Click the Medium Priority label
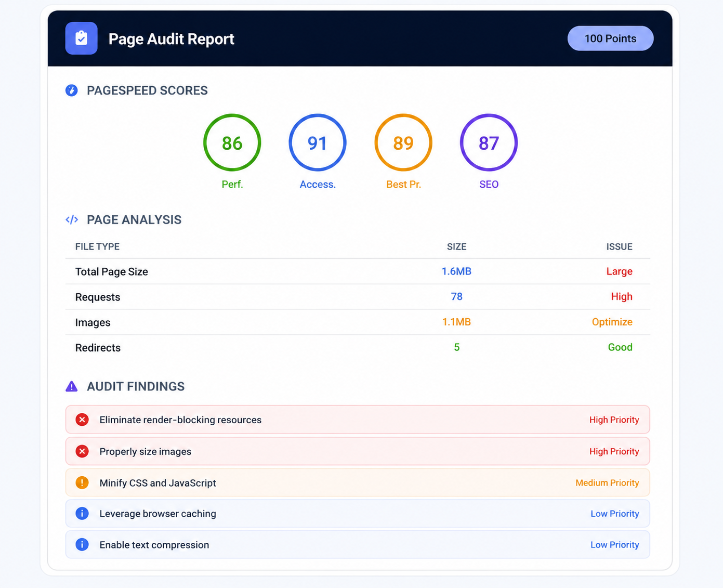Screen dimensions: 723x588 [607, 483]
